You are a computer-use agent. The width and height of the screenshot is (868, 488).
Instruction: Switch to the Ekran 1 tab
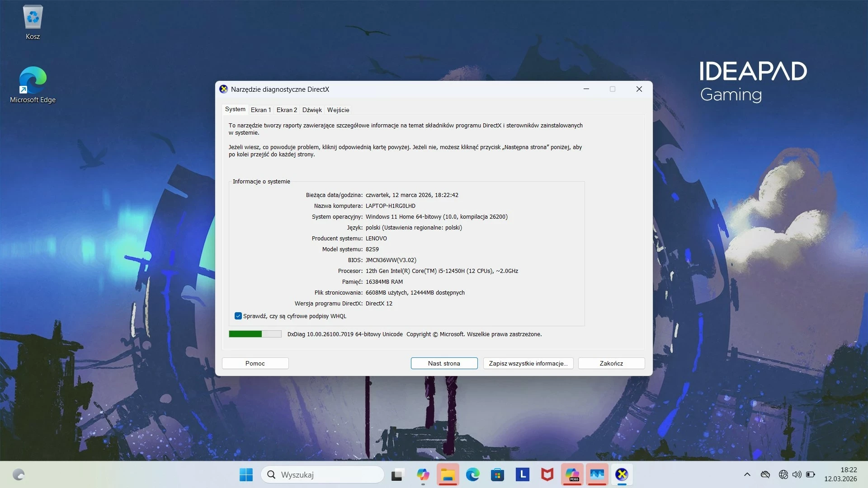[261, 110]
